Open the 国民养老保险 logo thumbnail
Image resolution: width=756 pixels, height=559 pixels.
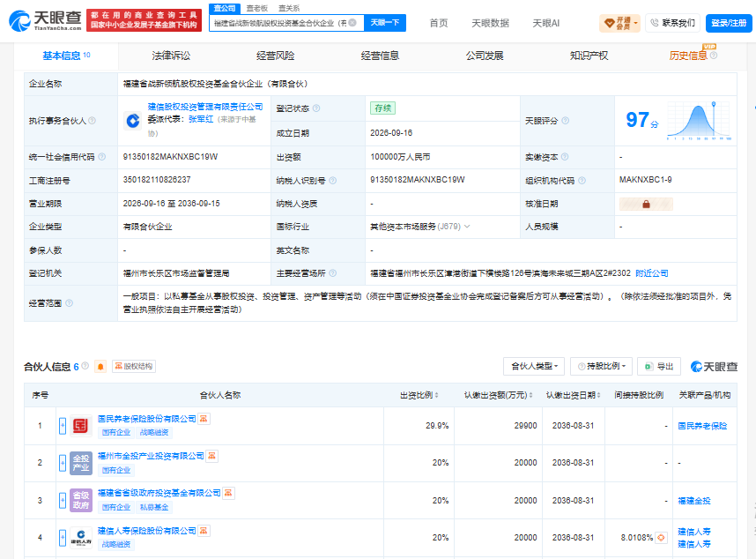pyautogui.click(x=80, y=426)
